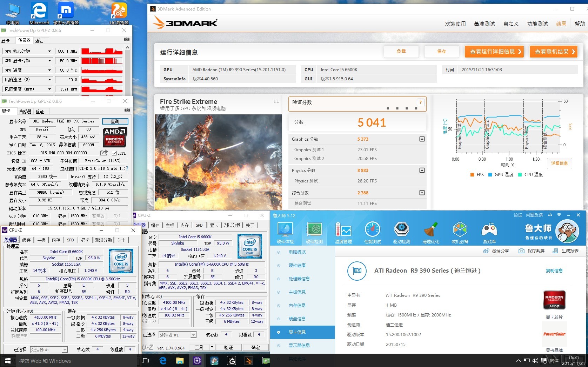This screenshot has width=588, height=367.
Task: Click 确定 button in rear CPU-Z
Action: point(256,347)
